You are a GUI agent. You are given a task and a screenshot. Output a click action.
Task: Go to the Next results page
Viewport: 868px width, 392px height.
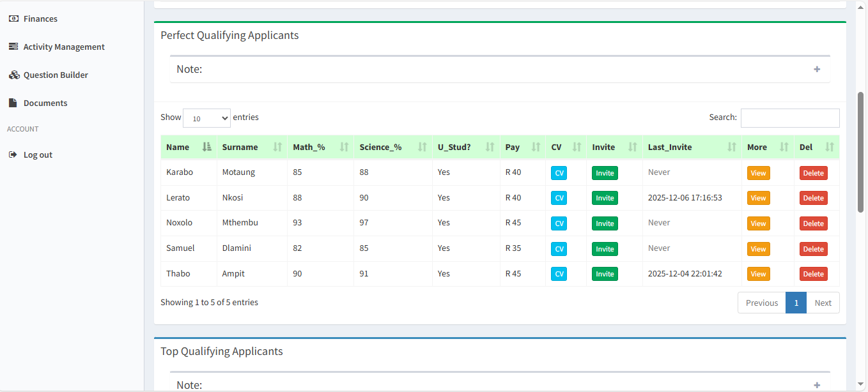pos(823,303)
